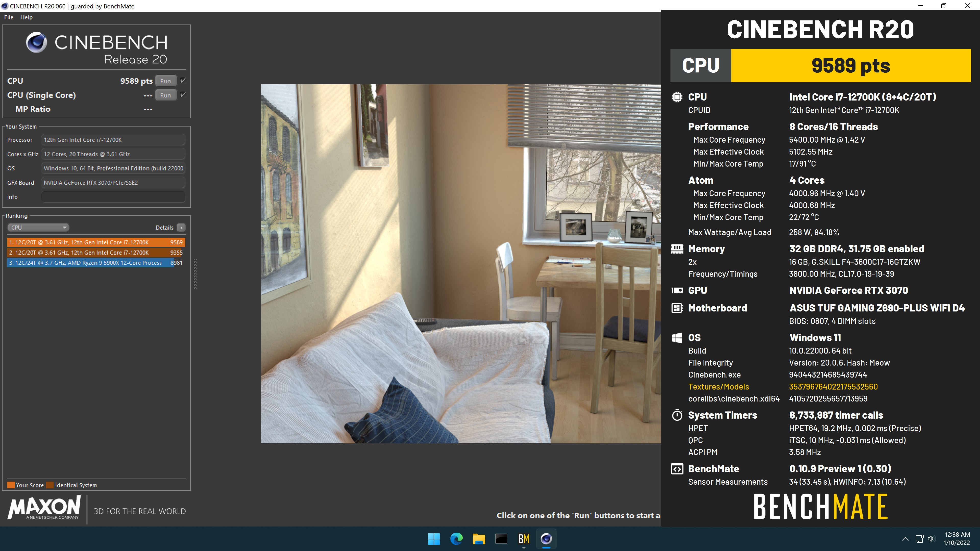Viewport: 980px width, 551px height.
Task: Open Windows Start menu on taskbar
Action: pyautogui.click(x=434, y=539)
